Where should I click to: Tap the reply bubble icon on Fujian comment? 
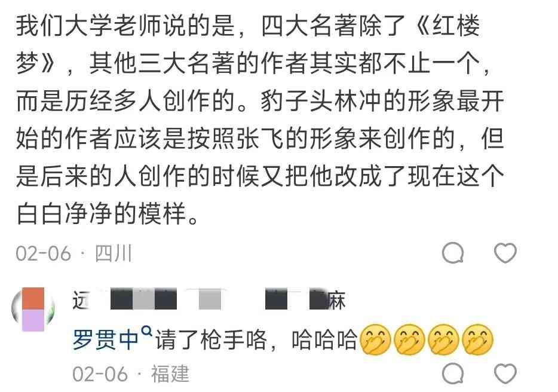coord(453,374)
